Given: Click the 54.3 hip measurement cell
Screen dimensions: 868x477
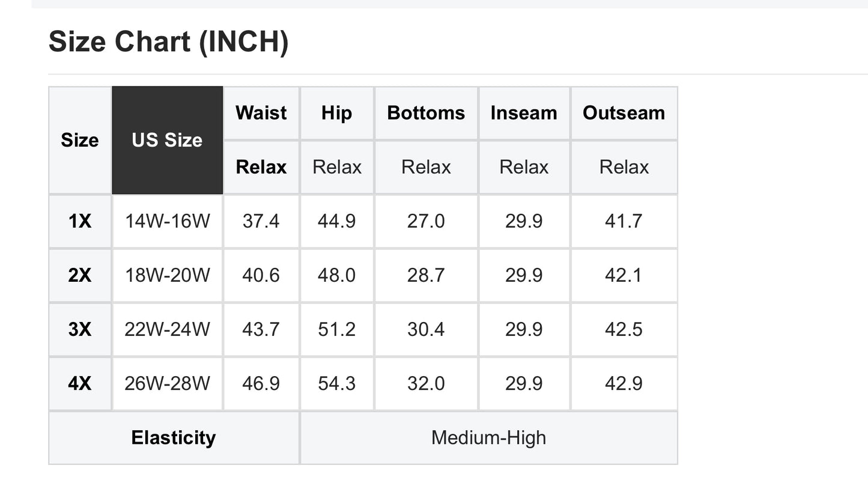Looking at the screenshot, I should (337, 383).
